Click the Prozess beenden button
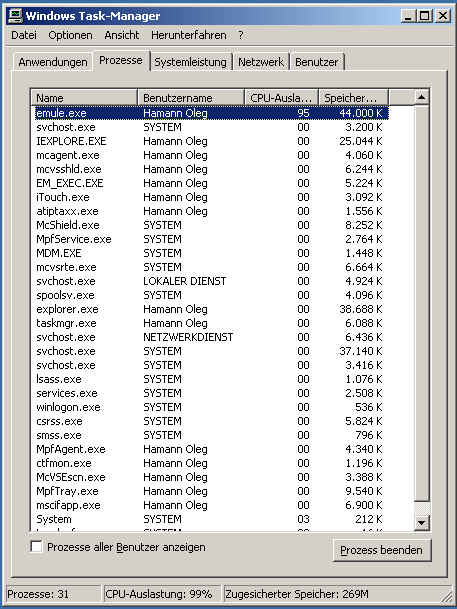The image size is (457, 609). pos(382,550)
